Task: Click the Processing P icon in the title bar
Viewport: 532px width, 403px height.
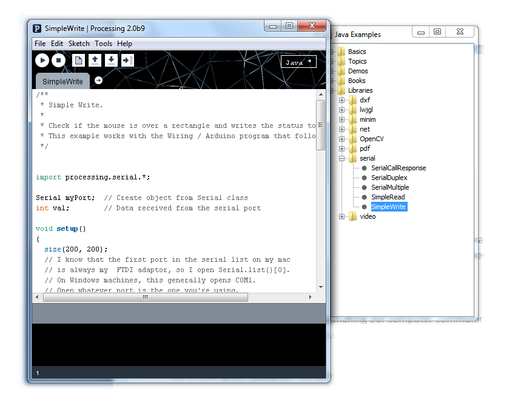Action: coord(37,28)
